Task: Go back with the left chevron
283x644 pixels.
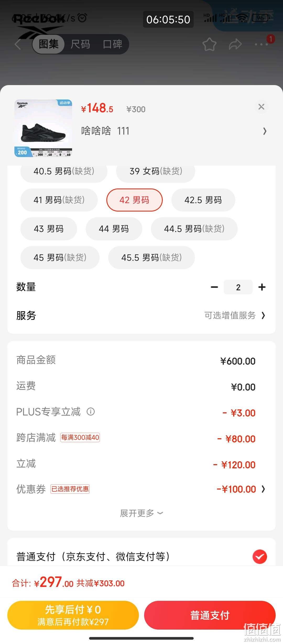Action: (x=18, y=44)
